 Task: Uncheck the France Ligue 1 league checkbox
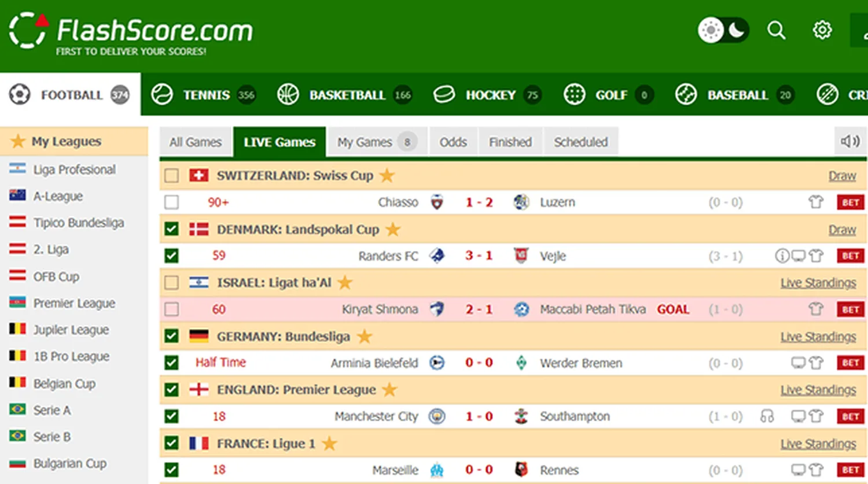[x=171, y=443]
